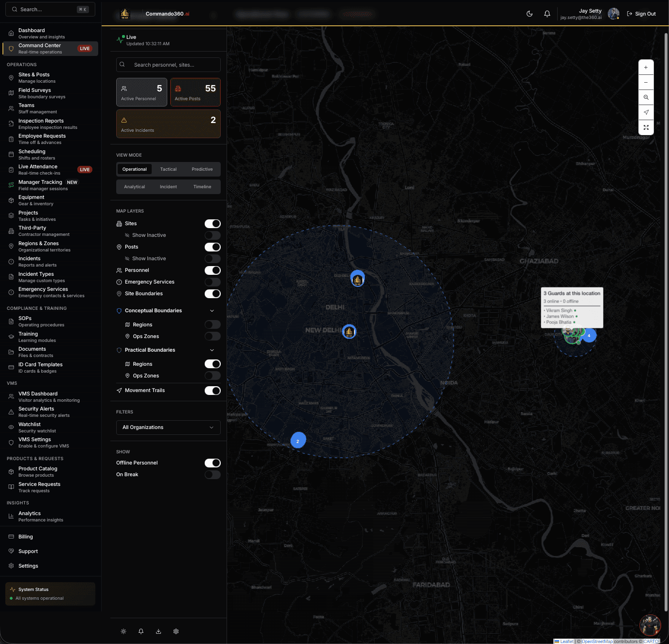This screenshot has width=669, height=644.
Task: Click the locate-me arrow on the map controls
Action: coord(646,112)
